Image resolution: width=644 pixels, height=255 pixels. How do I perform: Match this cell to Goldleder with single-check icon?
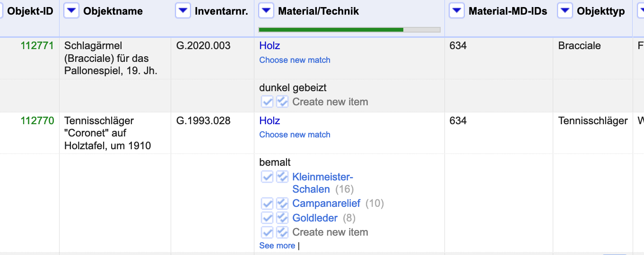(x=267, y=218)
